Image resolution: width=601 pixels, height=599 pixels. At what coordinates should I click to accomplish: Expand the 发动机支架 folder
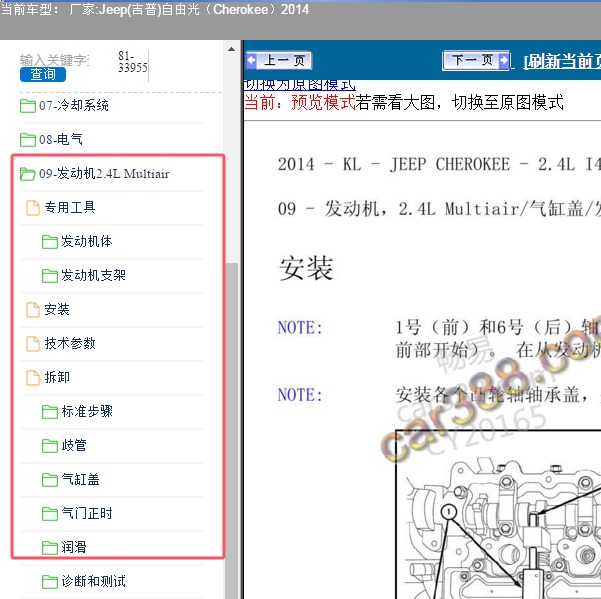pyautogui.click(x=94, y=276)
